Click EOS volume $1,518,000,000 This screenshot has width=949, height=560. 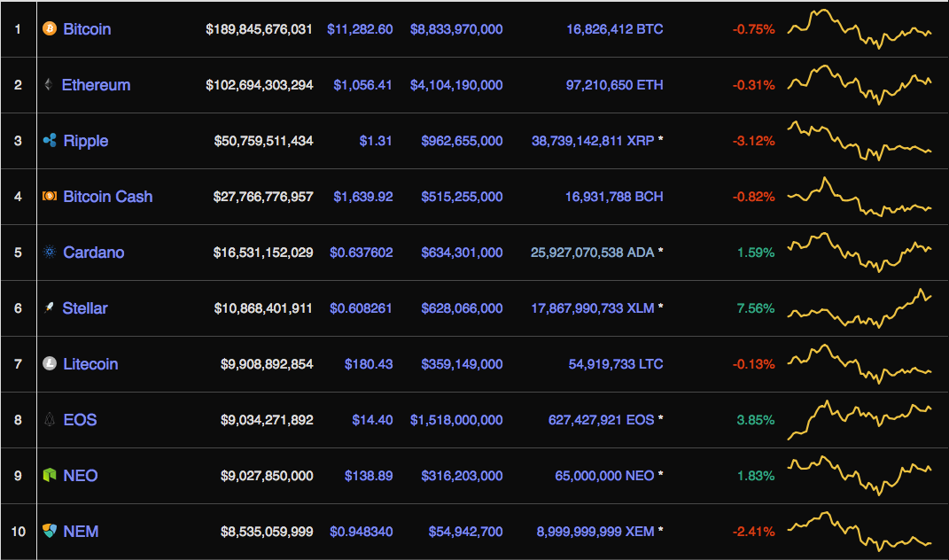click(x=456, y=420)
